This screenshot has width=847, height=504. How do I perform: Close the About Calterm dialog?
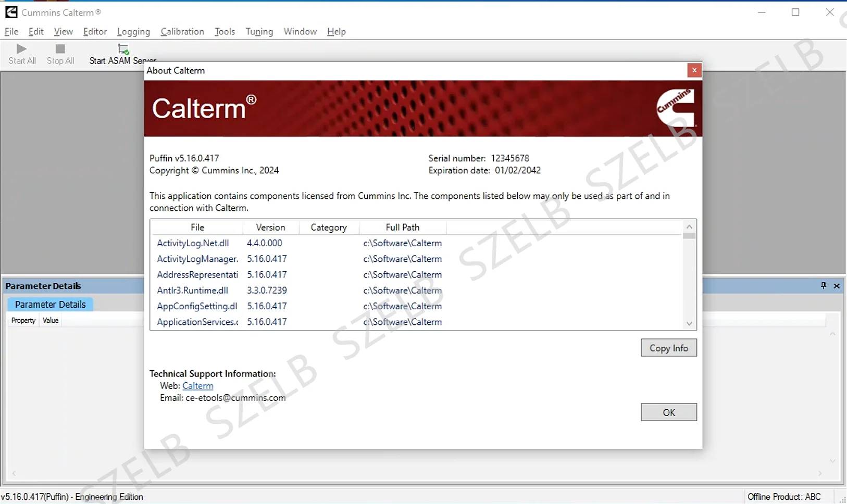tap(694, 70)
